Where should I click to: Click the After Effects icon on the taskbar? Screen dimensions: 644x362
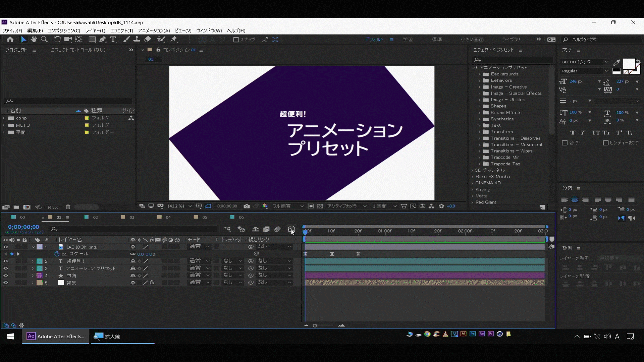tap(31, 336)
